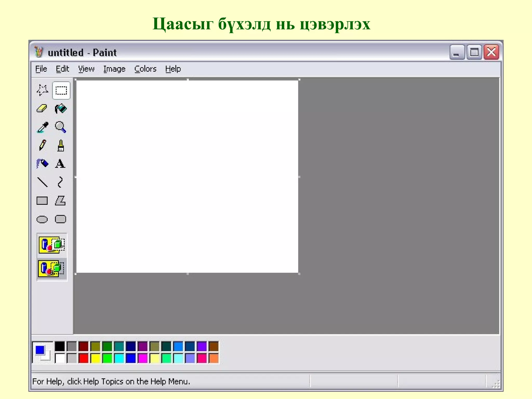Pick the black color swatch
This screenshot has width=532, height=399.
click(x=60, y=346)
